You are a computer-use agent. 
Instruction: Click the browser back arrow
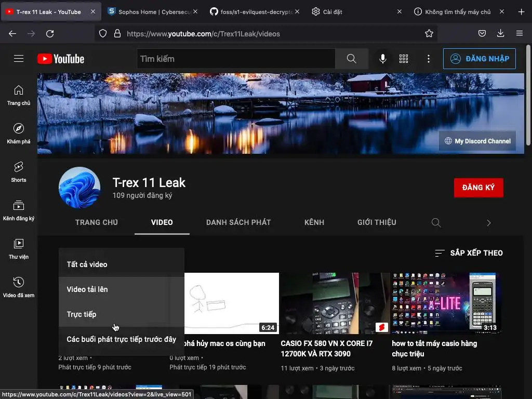(12, 34)
